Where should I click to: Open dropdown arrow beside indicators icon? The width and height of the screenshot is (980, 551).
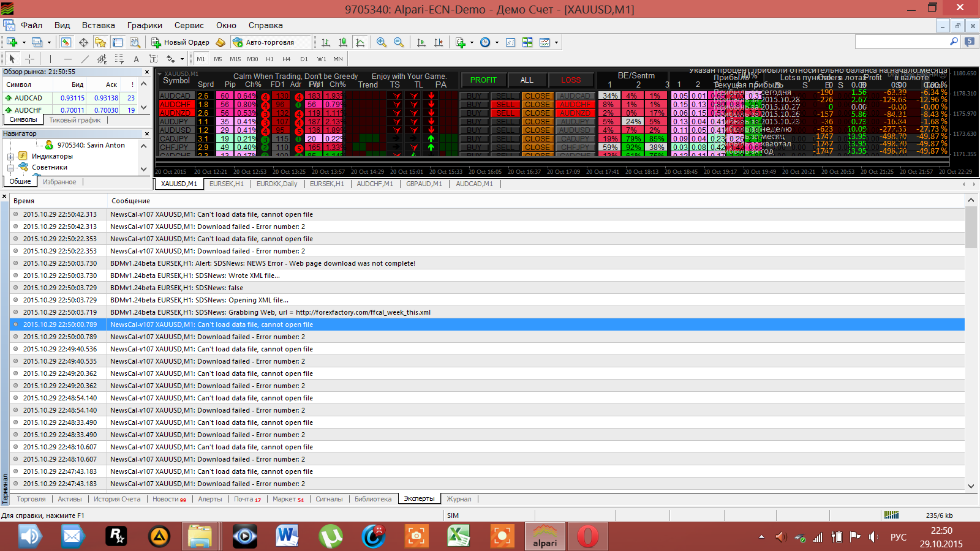pyautogui.click(x=472, y=42)
